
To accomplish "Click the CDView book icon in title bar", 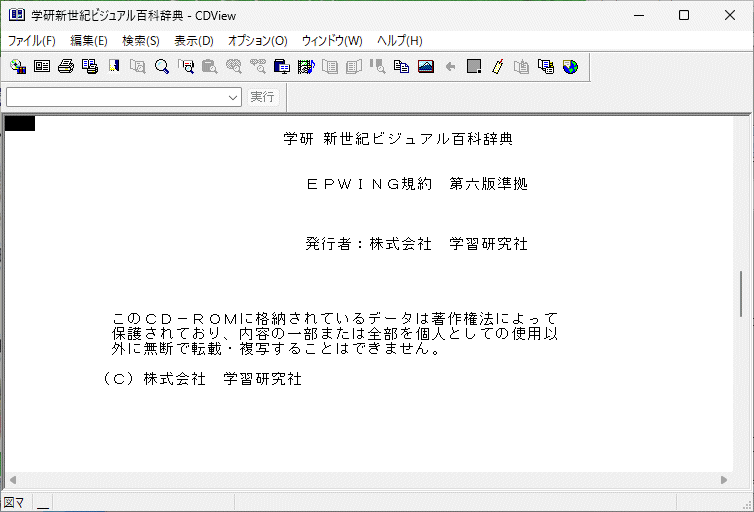I will [x=16, y=15].
